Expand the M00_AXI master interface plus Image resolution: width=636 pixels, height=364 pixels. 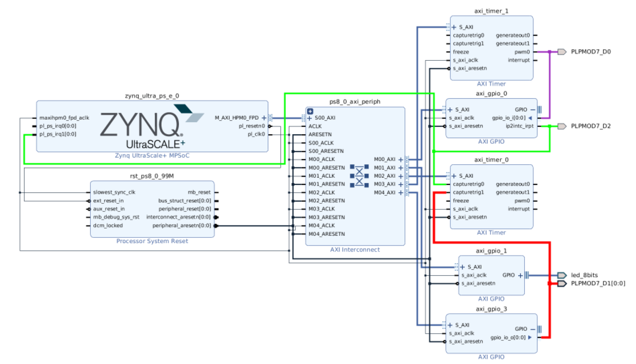click(x=401, y=160)
